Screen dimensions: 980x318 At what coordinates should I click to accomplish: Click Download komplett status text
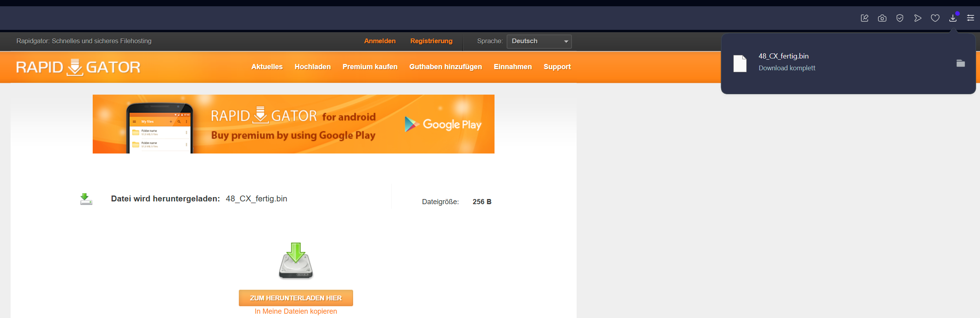point(787,68)
